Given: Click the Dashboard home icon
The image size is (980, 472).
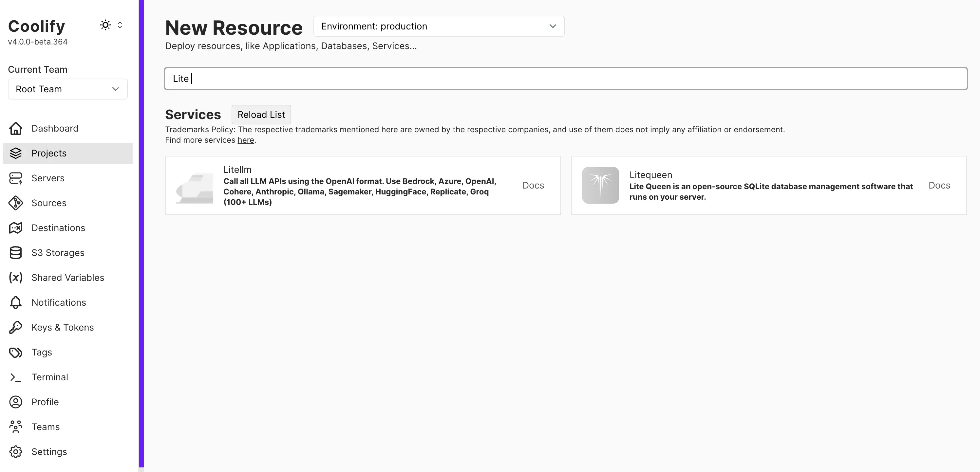Looking at the screenshot, I should [x=16, y=128].
